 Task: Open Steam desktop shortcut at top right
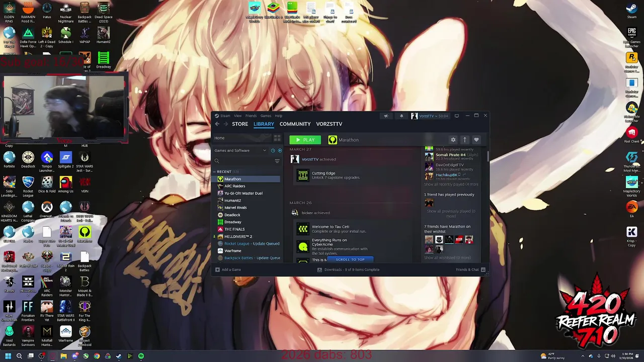point(631,11)
